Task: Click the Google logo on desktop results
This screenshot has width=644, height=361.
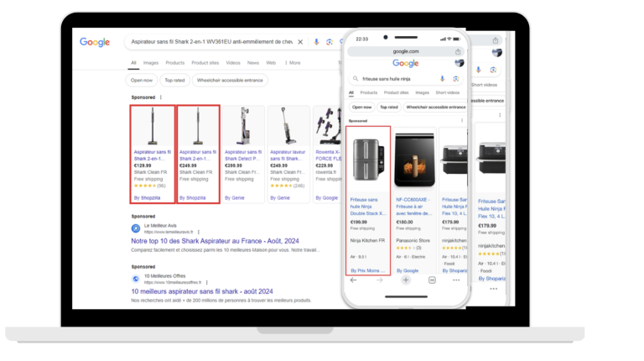Action: (95, 42)
